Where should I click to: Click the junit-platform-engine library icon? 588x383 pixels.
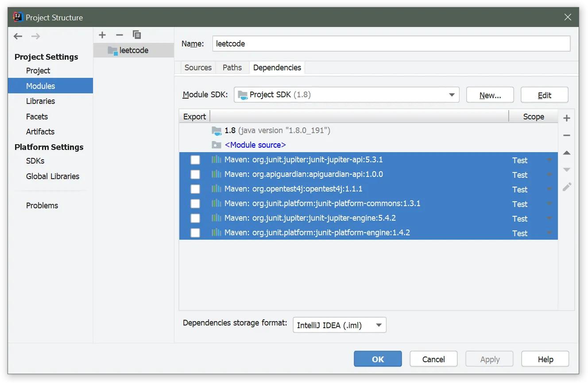point(216,233)
